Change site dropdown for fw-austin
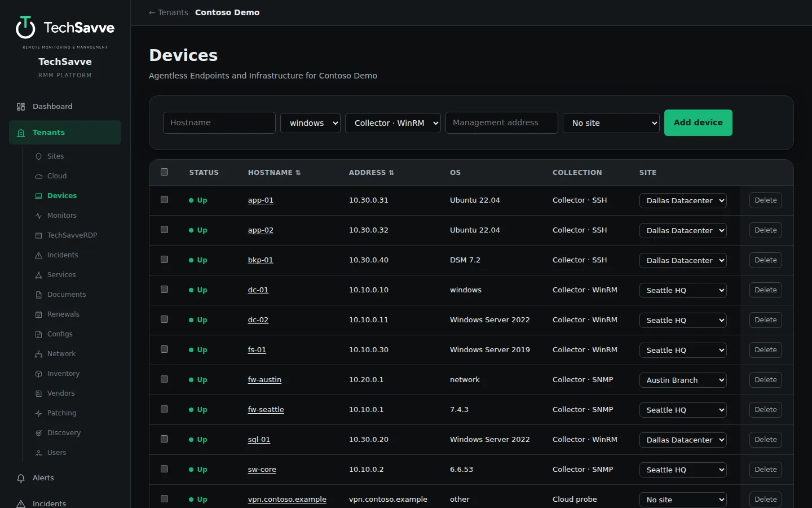 coord(683,380)
